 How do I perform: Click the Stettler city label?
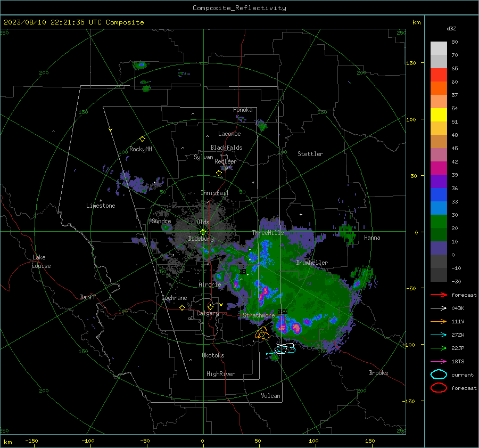310,154
